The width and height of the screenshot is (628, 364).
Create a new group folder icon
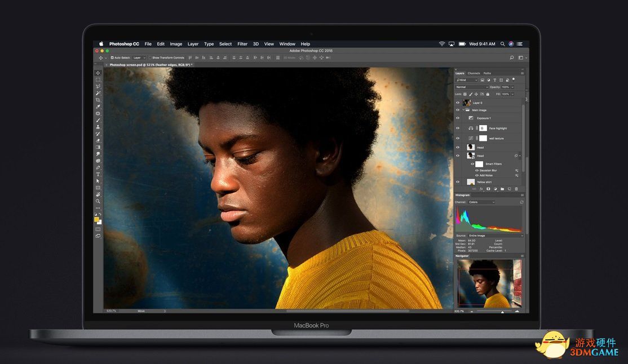pyautogui.click(x=502, y=189)
